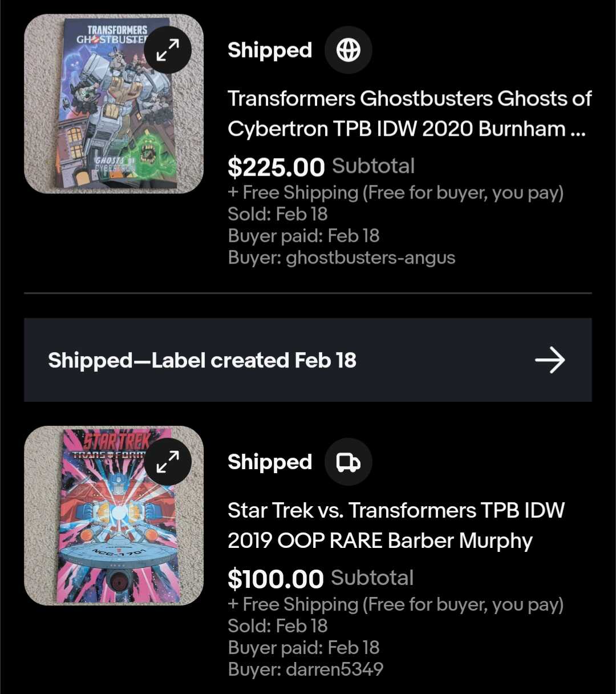Click the Shipped status of the Star Trek order
This screenshot has height=694, width=616.
pyautogui.click(x=270, y=462)
